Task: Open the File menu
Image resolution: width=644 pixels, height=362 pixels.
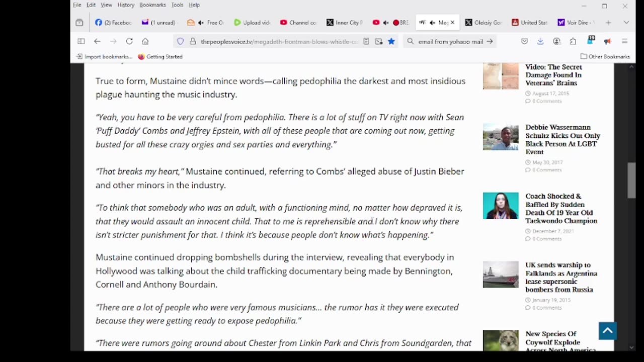Action: (x=77, y=5)
